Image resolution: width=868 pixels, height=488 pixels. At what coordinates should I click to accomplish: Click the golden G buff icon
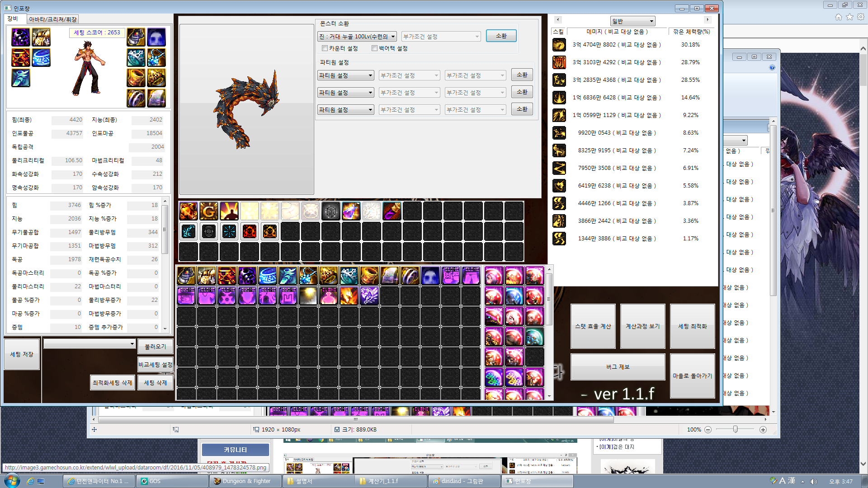point(209,211)
